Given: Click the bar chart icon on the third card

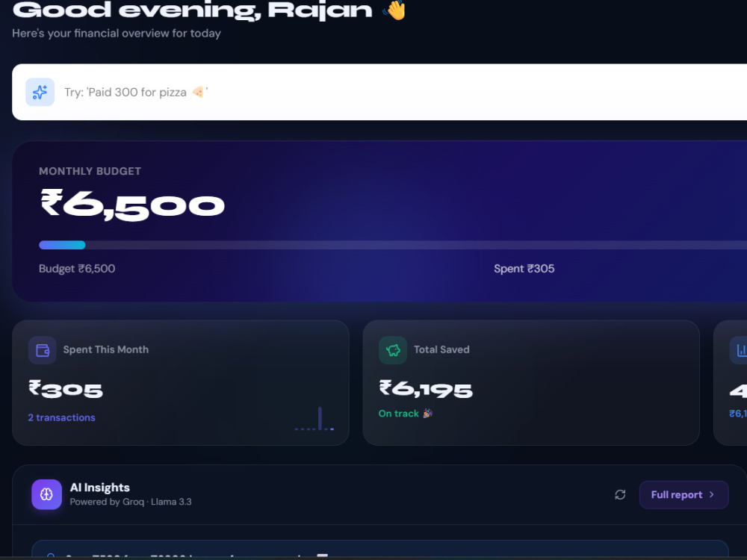Looking at the screenshot, I should (x=739, y=350).
